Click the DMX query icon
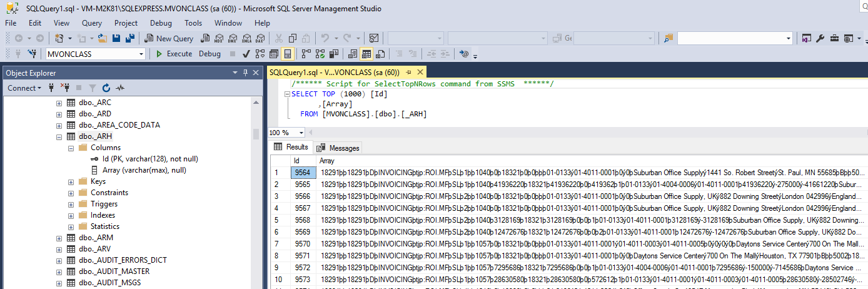Viewport: 868px width, 289px height. click(x=233, y=38)
